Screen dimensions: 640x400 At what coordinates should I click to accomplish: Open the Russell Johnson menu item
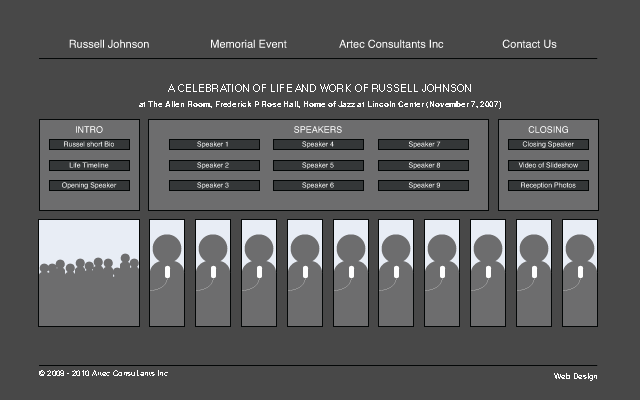point(109,44)
